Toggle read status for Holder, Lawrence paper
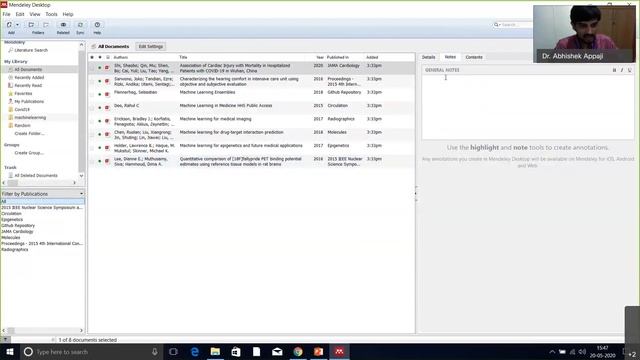Image resolution: width=640 pixels, height=360 pixels. coord(100,148)
